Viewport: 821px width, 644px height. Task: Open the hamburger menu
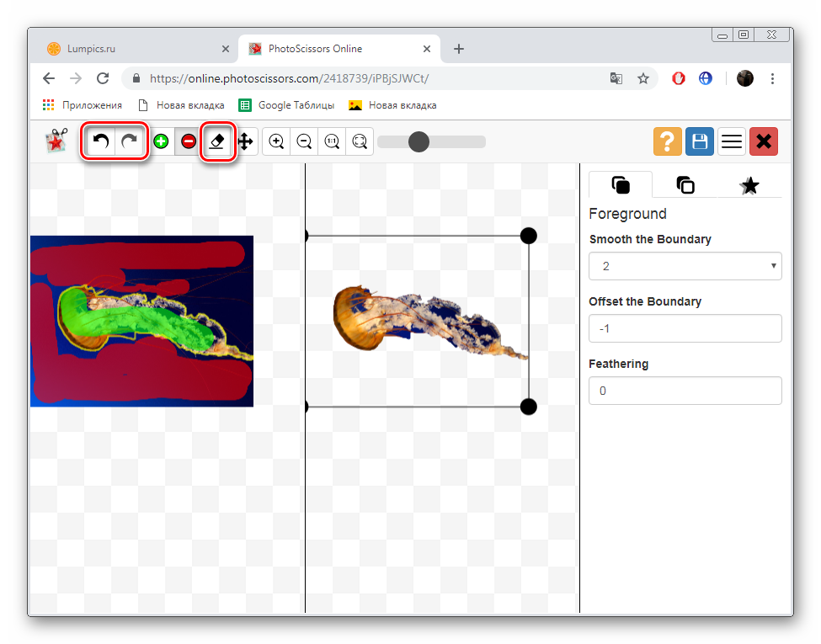coord(732,141)
